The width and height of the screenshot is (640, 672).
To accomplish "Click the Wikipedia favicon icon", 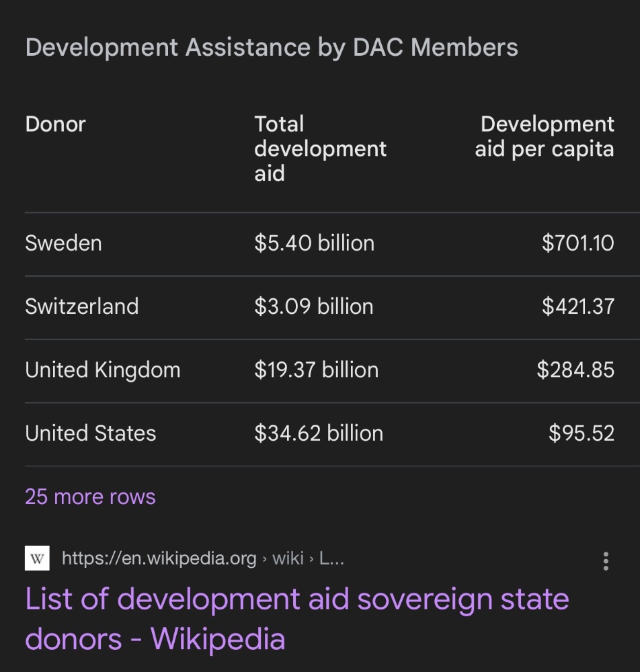I will [x=37, y=558].
